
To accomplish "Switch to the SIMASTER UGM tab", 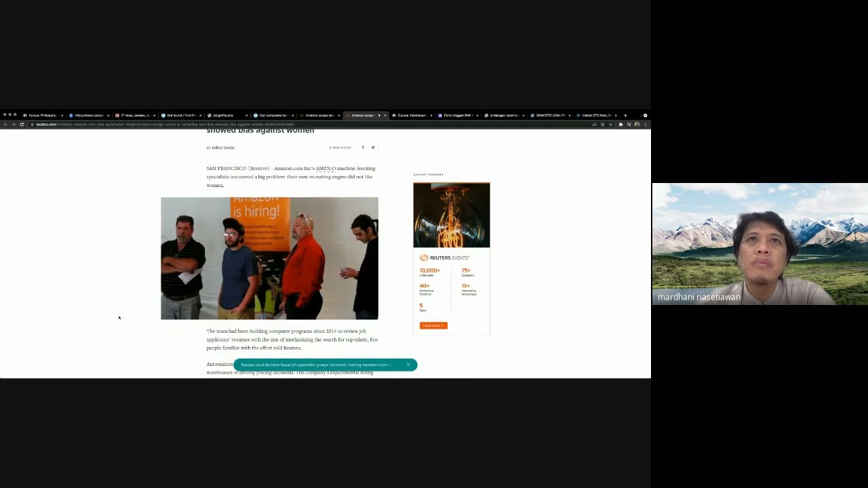I will (x=550, y=115).
